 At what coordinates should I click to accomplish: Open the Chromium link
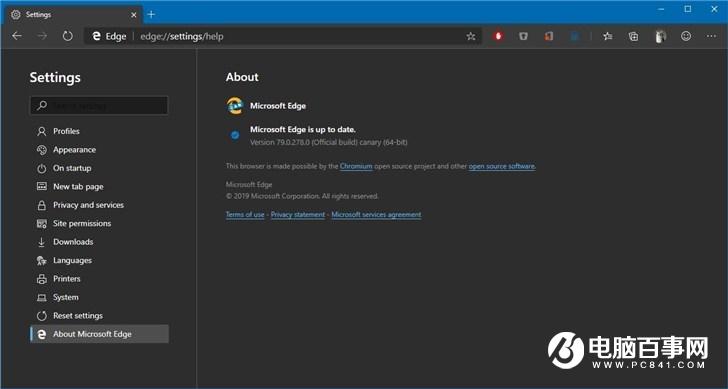[x=356, y=166]
